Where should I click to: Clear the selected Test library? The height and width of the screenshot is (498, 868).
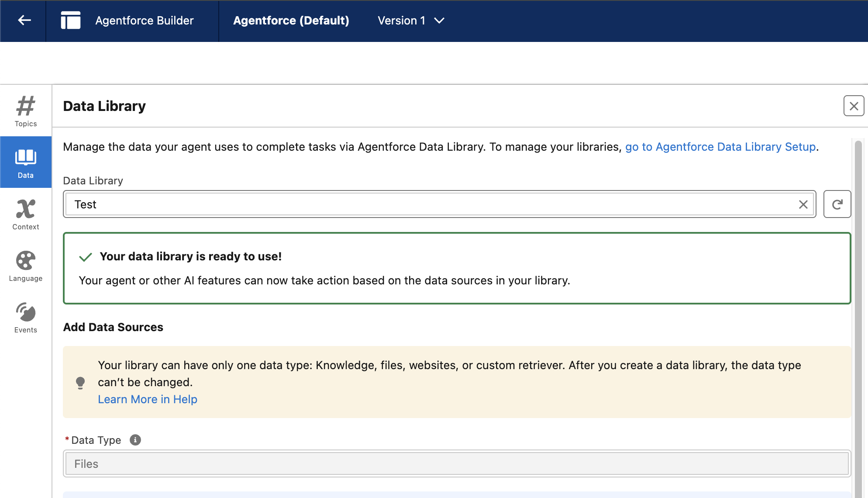[x=803, y=204]
